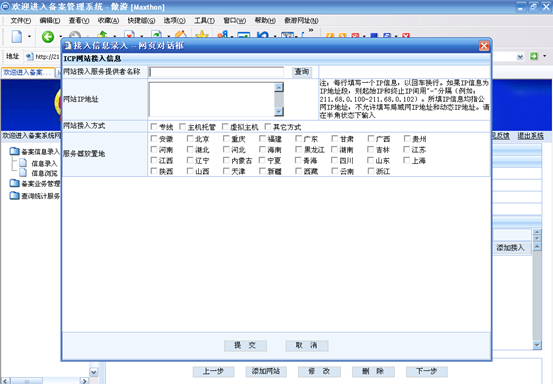Tick the 四川 checkbox

pos(334,160)
